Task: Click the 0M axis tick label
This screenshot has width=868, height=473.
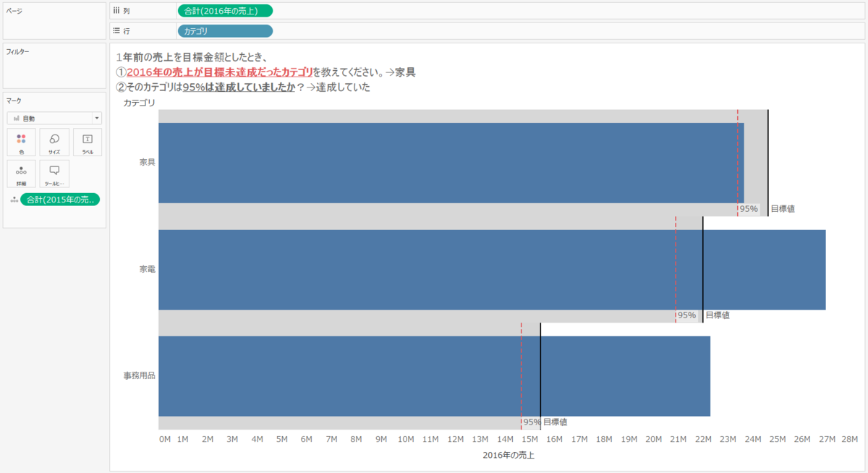Action: (164, 439)
